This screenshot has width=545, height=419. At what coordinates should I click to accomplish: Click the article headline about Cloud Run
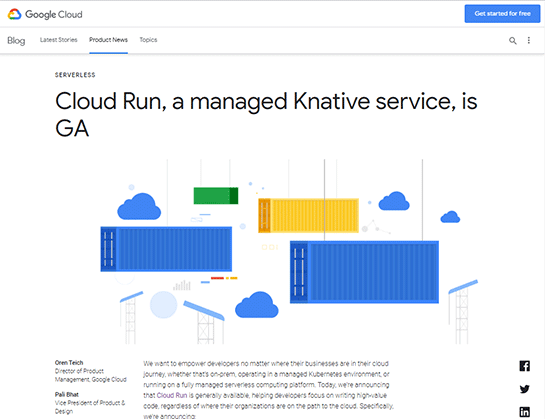pyautogui.click(x=266, y=115)
